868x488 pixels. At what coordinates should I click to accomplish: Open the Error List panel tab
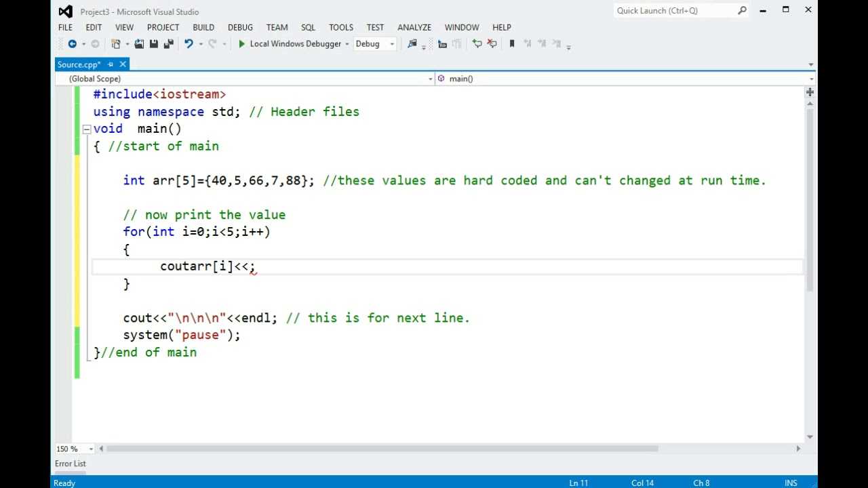tap(71, 464)
